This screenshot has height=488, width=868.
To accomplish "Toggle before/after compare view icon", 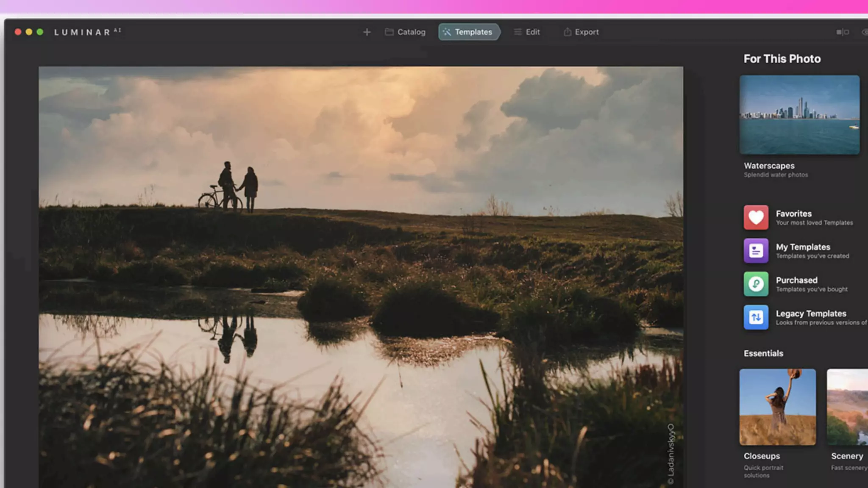I will (842, 32).
